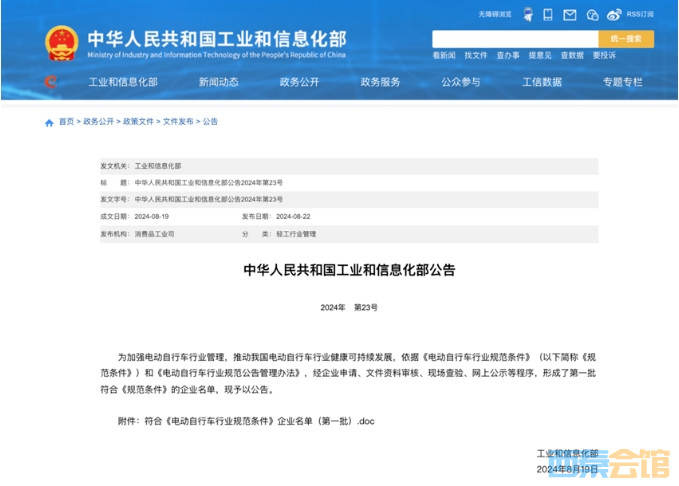Go to 公告 in breadcrumb
Image resolution: width=679 pixels, height=486 pixels.
210,122
